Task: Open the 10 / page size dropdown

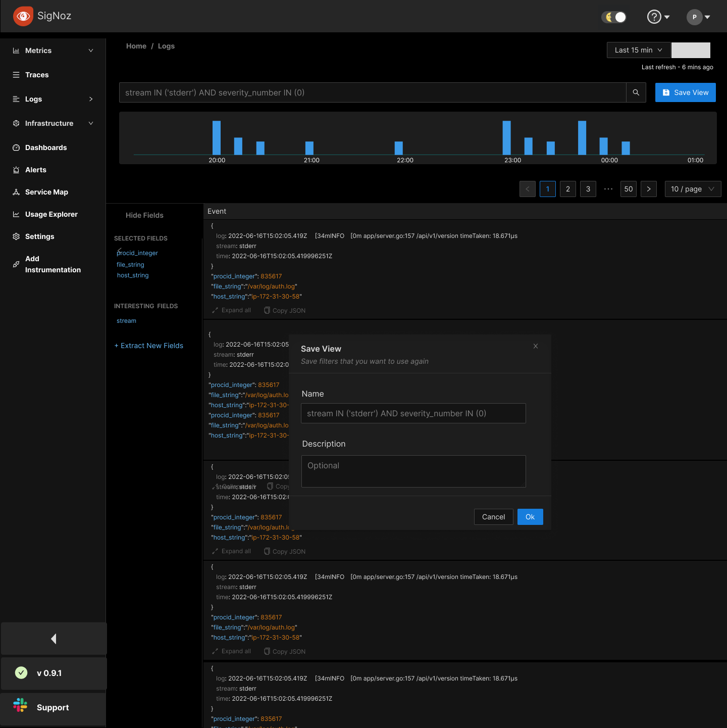Action: (x=692, y=189)
